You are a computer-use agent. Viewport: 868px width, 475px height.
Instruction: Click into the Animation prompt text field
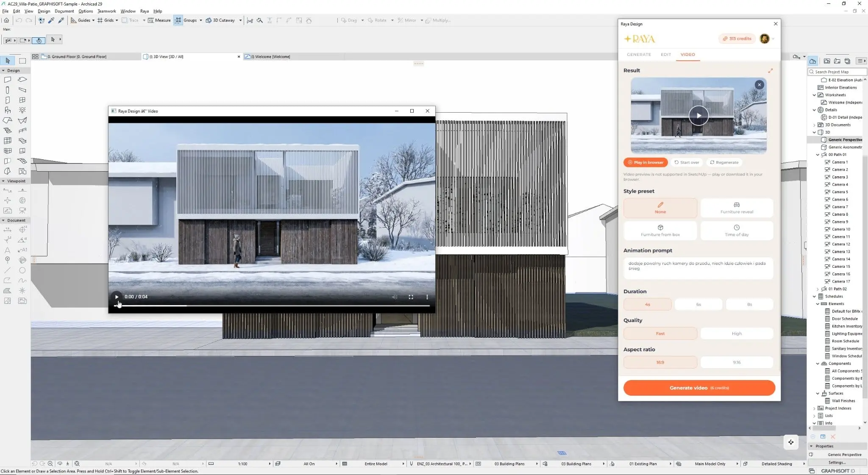(698, 268)
